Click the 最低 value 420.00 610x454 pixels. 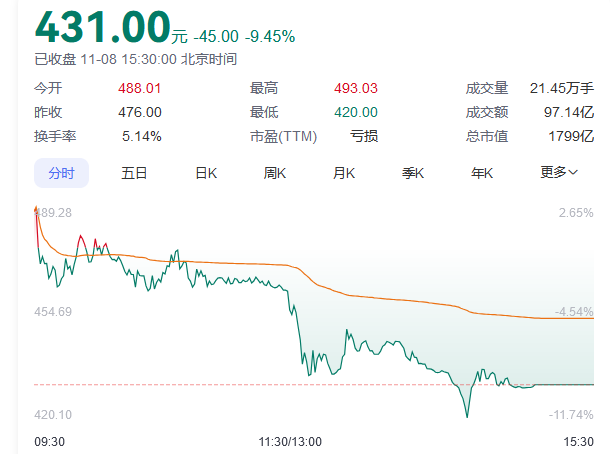tap(357, 112)
